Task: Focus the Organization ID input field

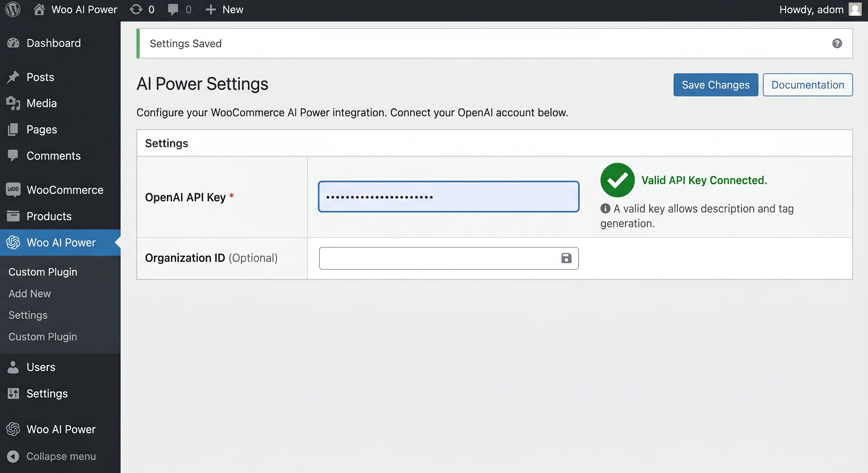Action: [x=448, y=258]
